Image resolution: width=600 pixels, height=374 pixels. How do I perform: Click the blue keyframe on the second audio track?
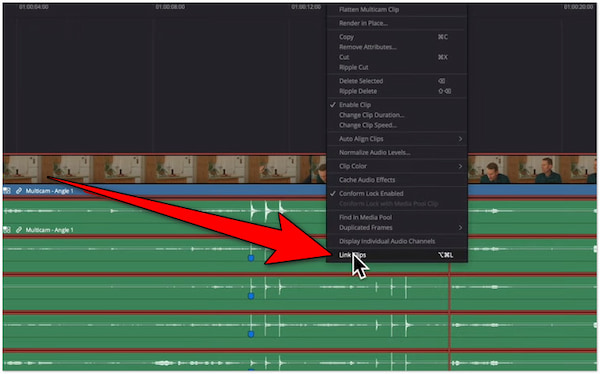click(251, 258)
